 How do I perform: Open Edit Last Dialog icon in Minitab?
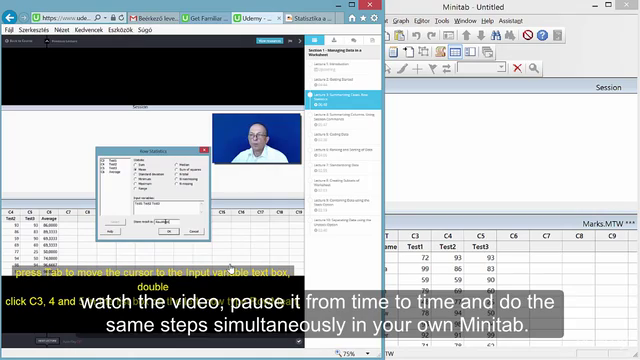tap(449, 36)
